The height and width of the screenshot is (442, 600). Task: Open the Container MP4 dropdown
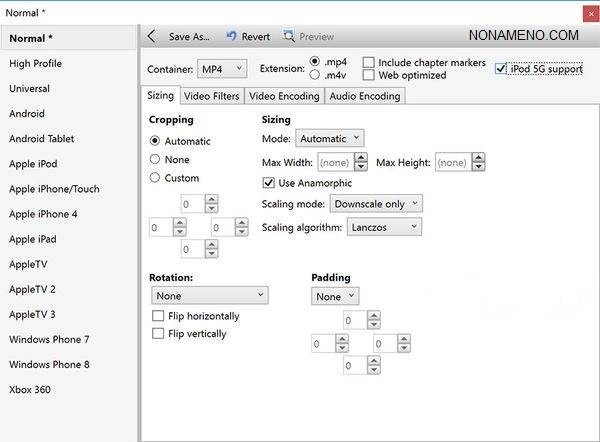click(221, 69)
